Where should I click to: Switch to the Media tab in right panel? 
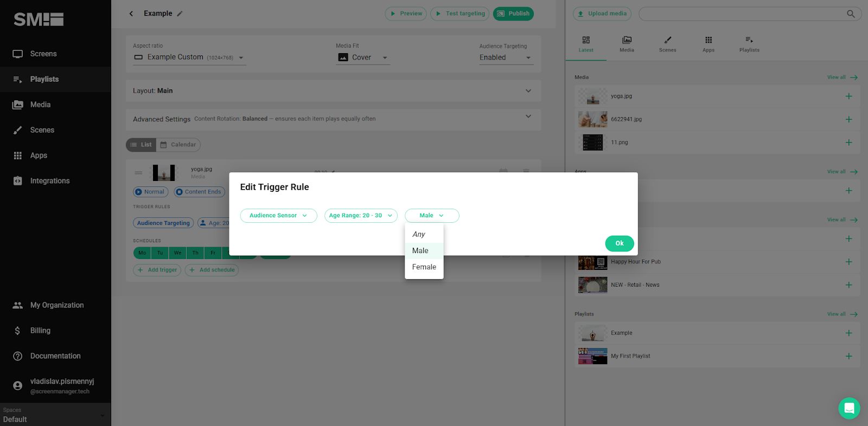coord(627,44)
